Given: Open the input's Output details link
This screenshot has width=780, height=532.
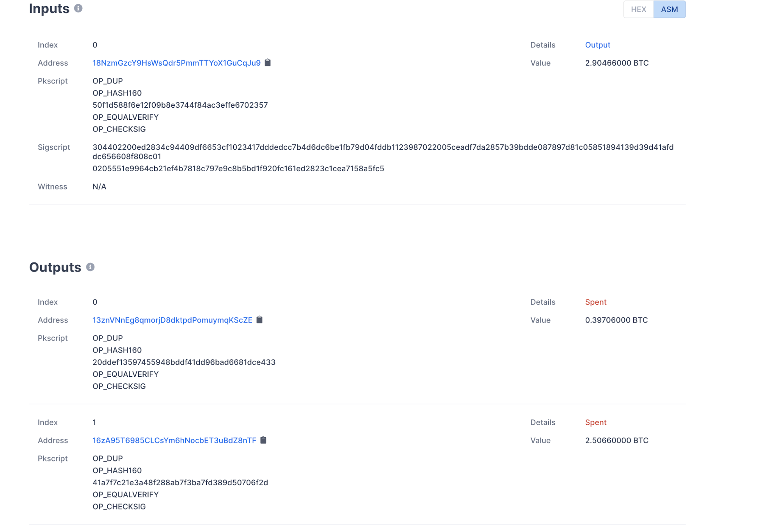Looking at the screenshot, I should tap(597, 45).
